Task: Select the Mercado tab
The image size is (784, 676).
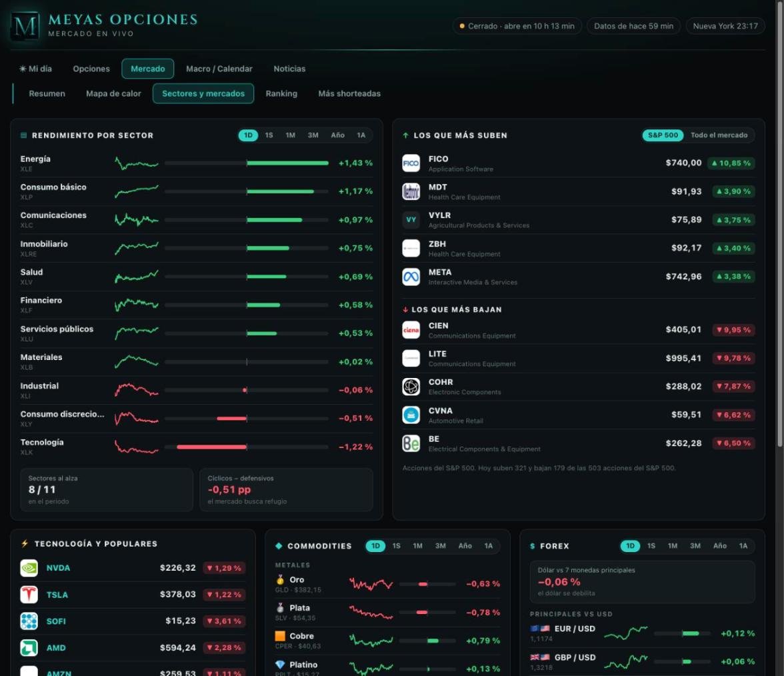Action: [x=148, y=69]
